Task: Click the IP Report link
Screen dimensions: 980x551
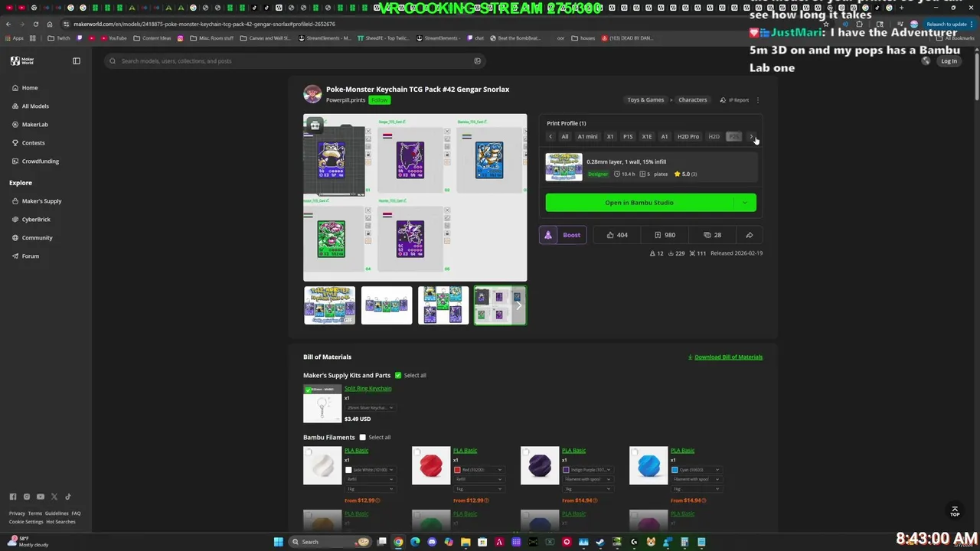Action: point(734,100)
